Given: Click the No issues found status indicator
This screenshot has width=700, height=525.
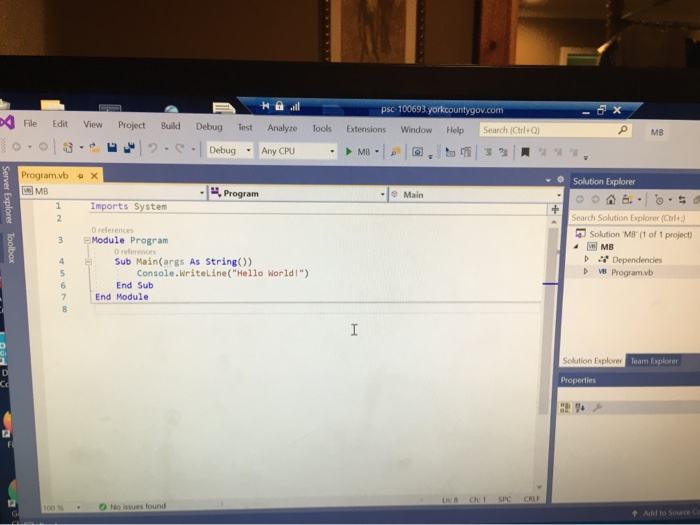Looking at the screenshot, I should point(133,506).
